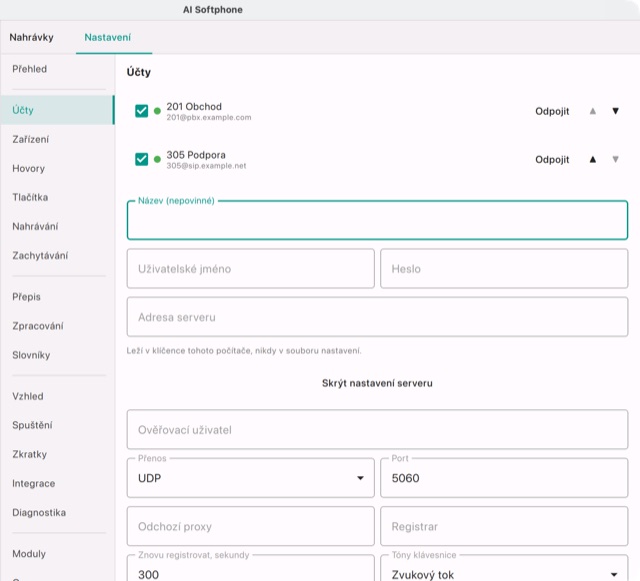This screenshot has width=640, height=581.
Task: Click green status dot of 305 Podpora
Action: point(157,159)
